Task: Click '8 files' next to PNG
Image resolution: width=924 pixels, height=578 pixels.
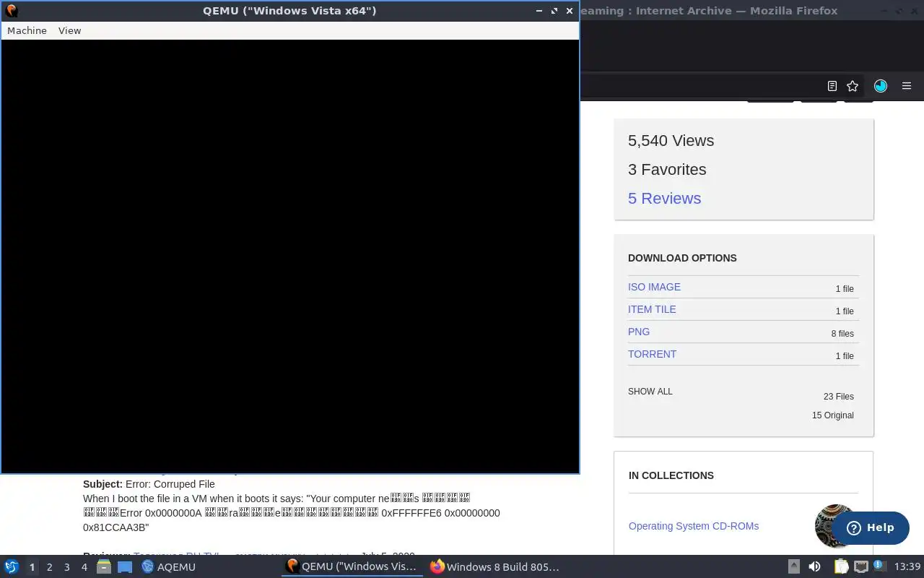Action: [842, 334]
